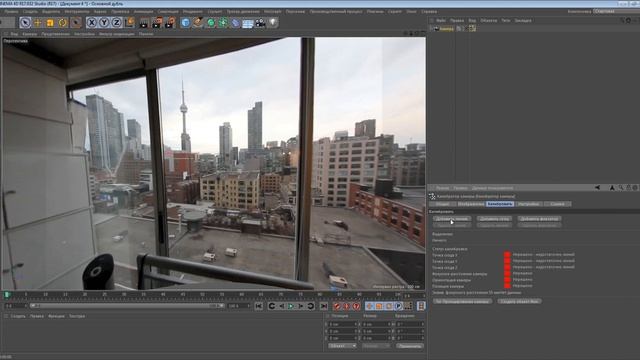640x360 pixels.
Task: Open the Объект coordinate mode dropdown
Action: [x=342, y=346]
